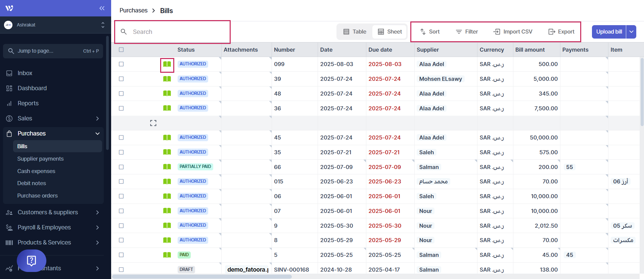Check the box for bill number 39
644x279 pixels.
tap(121, 79)
